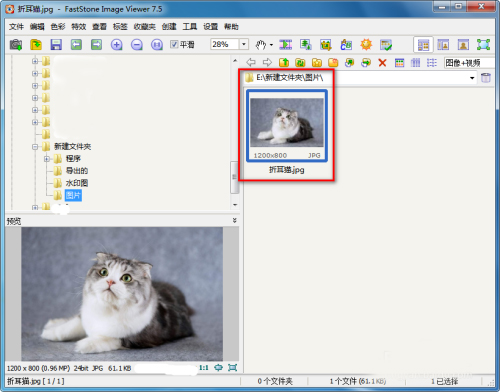Image resolution: width=500 pixels, height=392 pixels.
Task: Expand the 程序 folder node
Action: 47,159
